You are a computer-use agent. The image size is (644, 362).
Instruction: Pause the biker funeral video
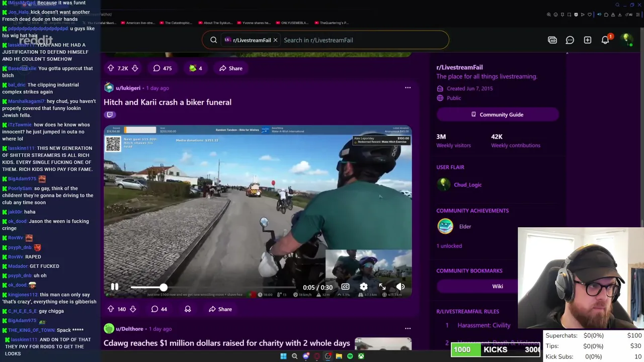(x=115, y=287)
